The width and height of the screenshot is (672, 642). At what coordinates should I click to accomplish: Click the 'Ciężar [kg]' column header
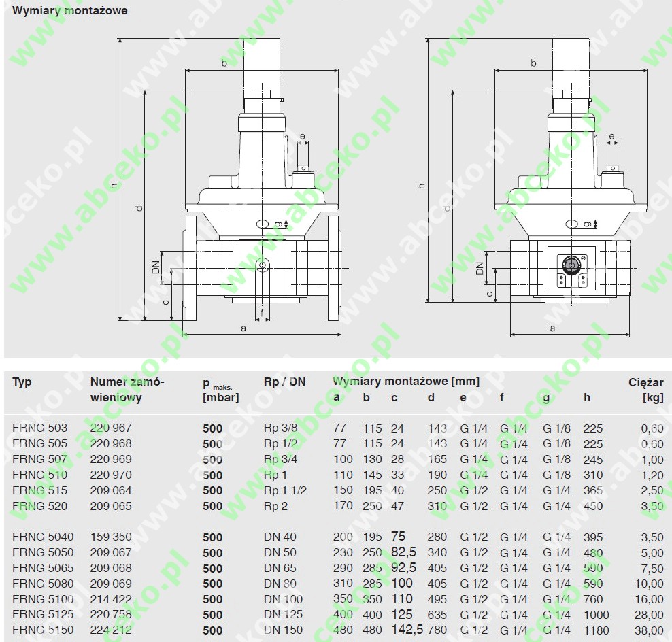[646, 390]
